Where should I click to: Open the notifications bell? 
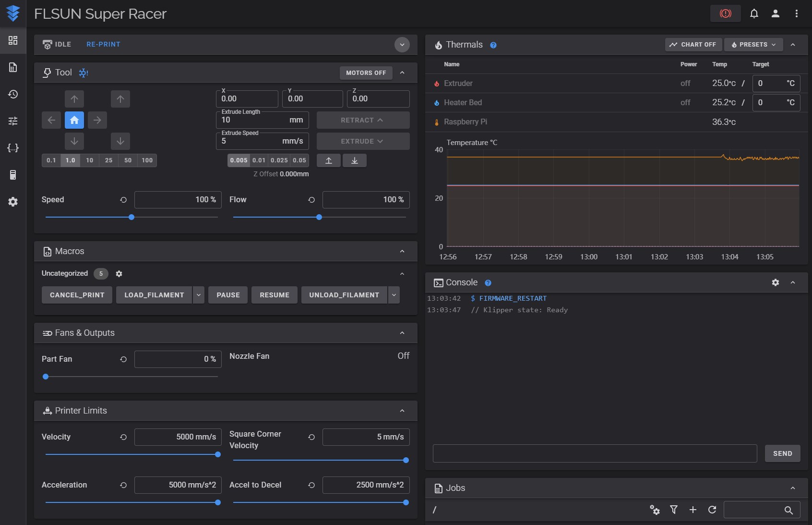coord(754,13)
